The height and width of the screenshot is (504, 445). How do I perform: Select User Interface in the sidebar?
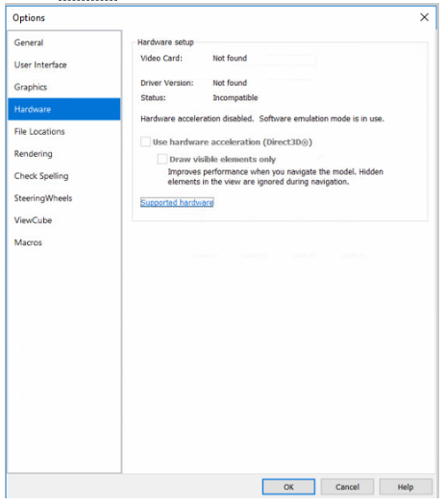(64, 65)
